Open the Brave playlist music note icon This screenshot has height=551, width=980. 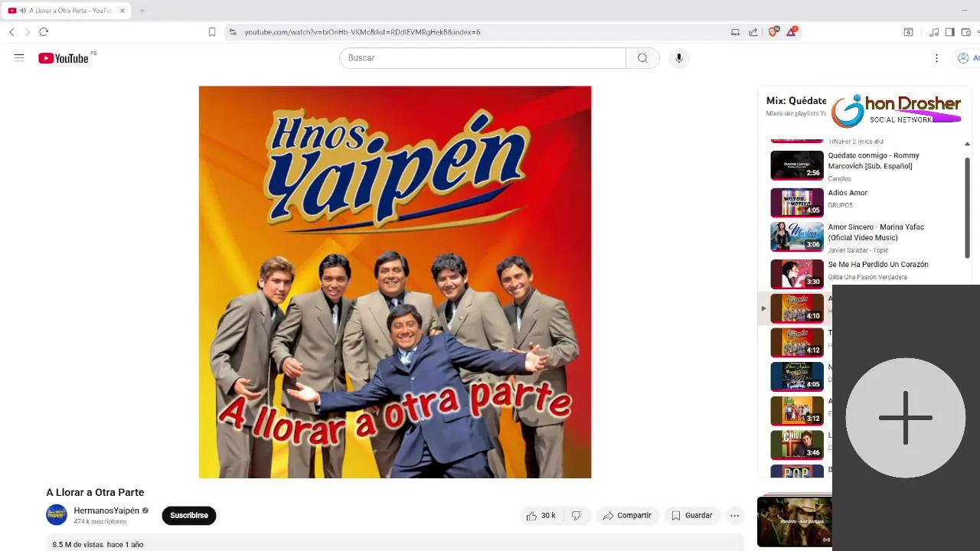pos(934,32)
